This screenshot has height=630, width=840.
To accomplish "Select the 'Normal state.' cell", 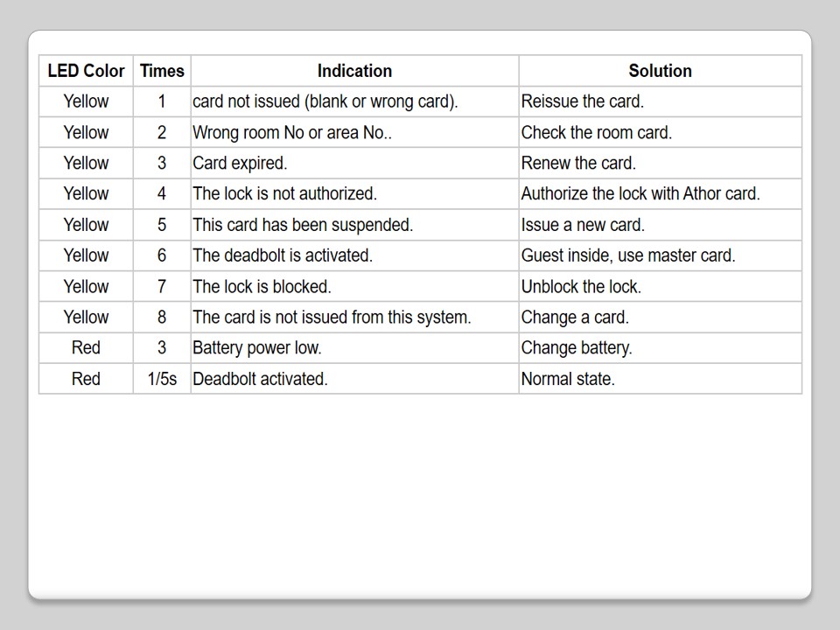I will 568,379.
